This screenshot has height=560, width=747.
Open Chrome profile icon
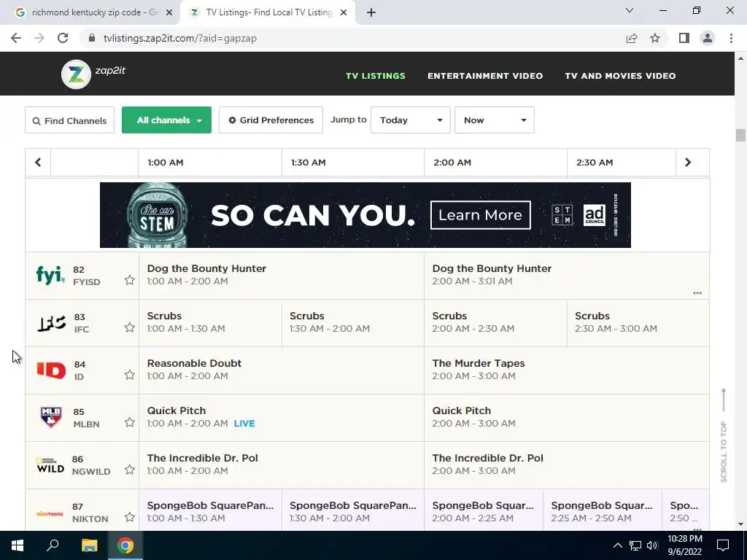click(708, 38)
